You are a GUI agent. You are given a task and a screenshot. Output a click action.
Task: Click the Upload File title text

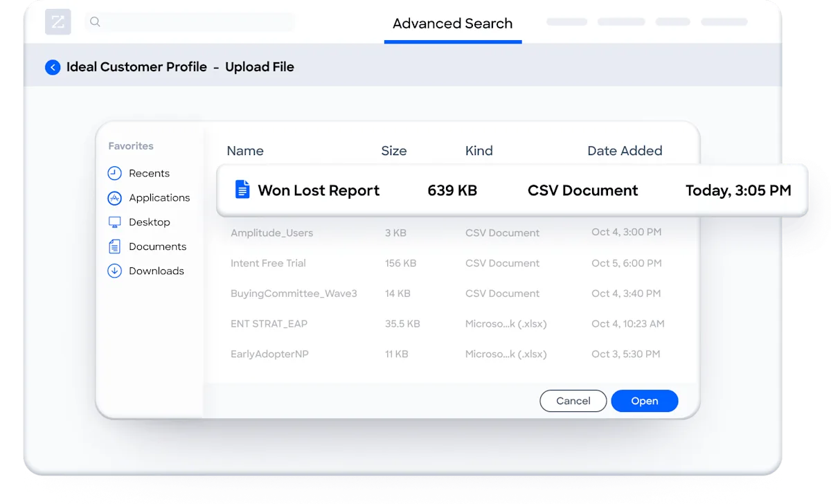260,67
